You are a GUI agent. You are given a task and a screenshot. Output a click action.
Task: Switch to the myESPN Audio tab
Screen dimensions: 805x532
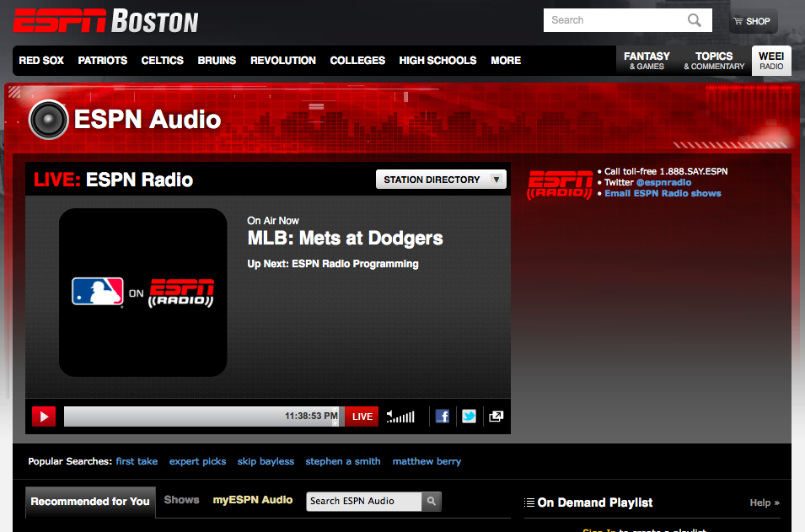(x=253, y=500)
